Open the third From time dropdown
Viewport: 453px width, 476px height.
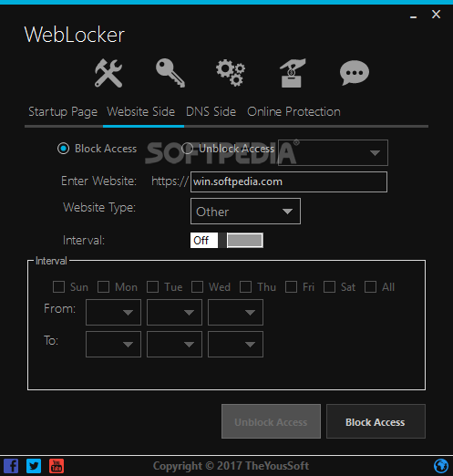pyautogui.click(x=235, y=312)
